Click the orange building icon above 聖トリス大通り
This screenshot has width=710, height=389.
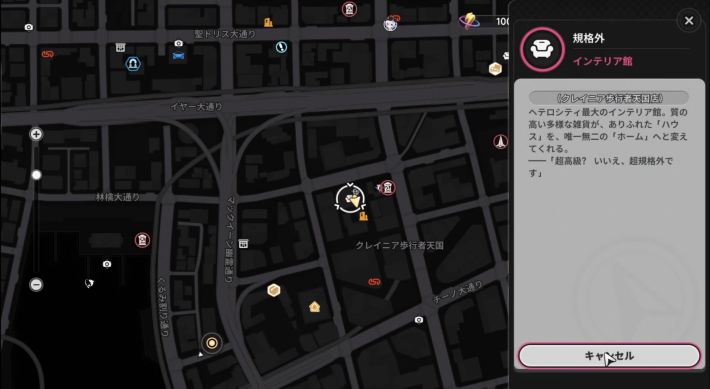269,22
